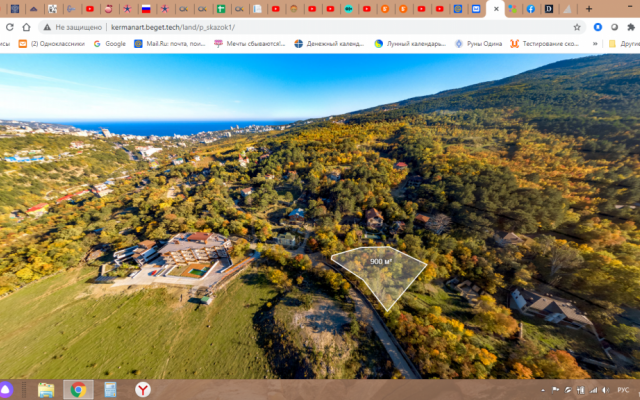The width and height of the screenshot is (640, 400).
Task: Open the volume speaker tray icon
Action: 606,390
